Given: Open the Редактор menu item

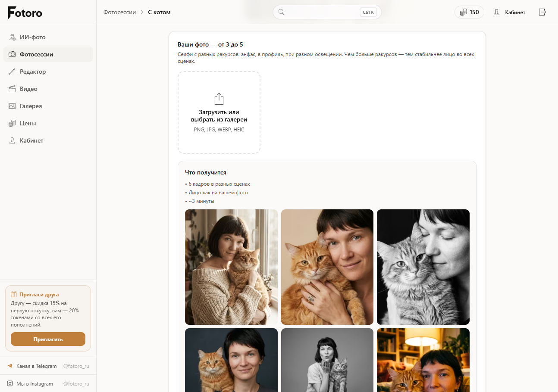Looking at the screenshot, I should tap(48, 72).
